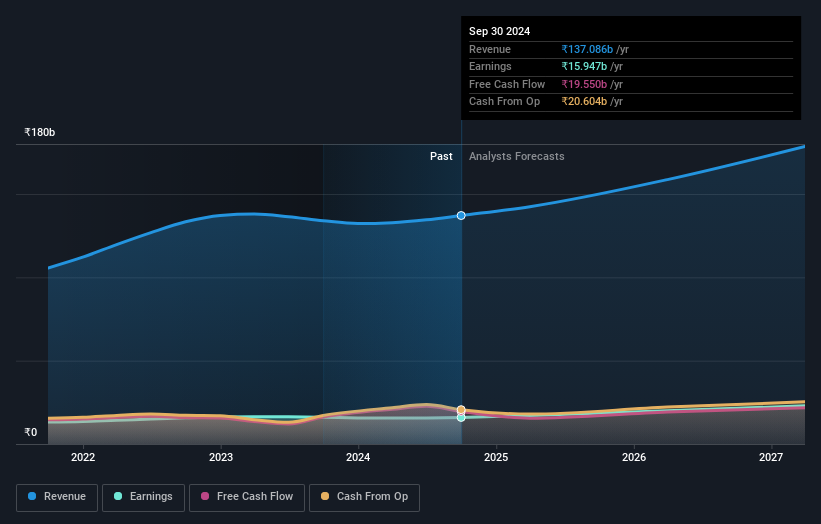This screenshot has height=524, width=821.
Task: Select the Revenue data point on the chart
Action: coord(461,216)
